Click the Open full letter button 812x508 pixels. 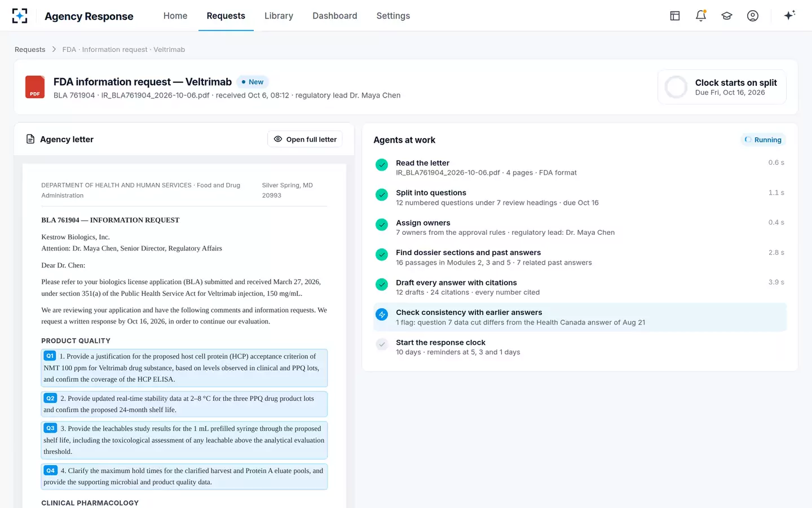pyautogui.click(x=305, y=139)
